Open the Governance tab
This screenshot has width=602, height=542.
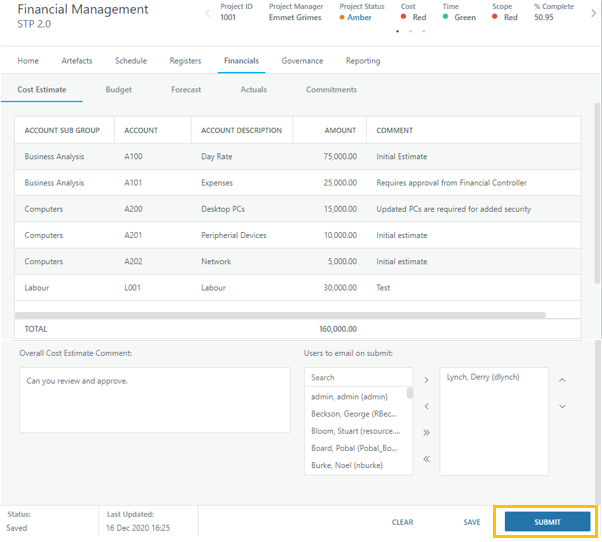click(x=302, y=61)
